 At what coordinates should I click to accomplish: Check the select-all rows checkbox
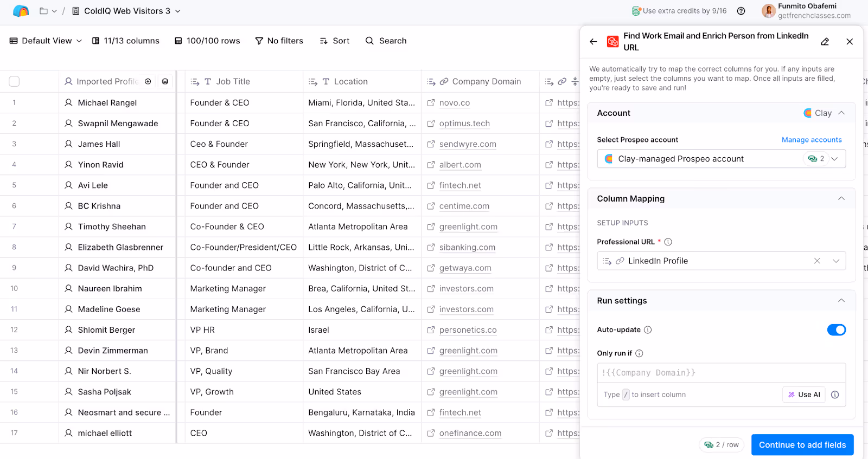click(14, 81)
